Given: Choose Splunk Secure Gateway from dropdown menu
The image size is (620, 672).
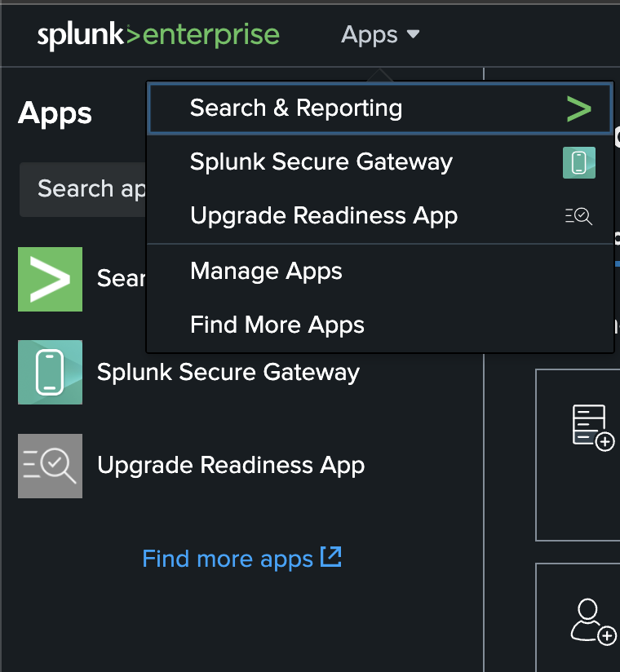Looking at the screenshot, I should (x=380, y=162).
